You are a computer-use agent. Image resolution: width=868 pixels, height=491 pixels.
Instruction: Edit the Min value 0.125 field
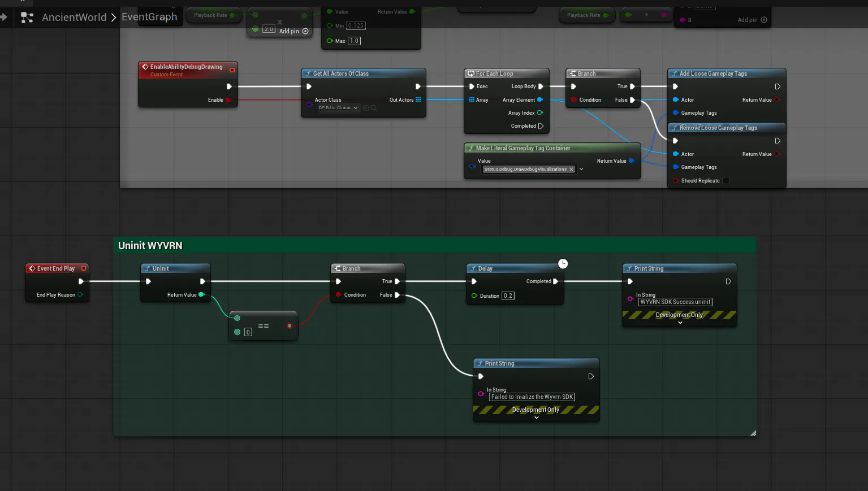click(x=356, y=25)
